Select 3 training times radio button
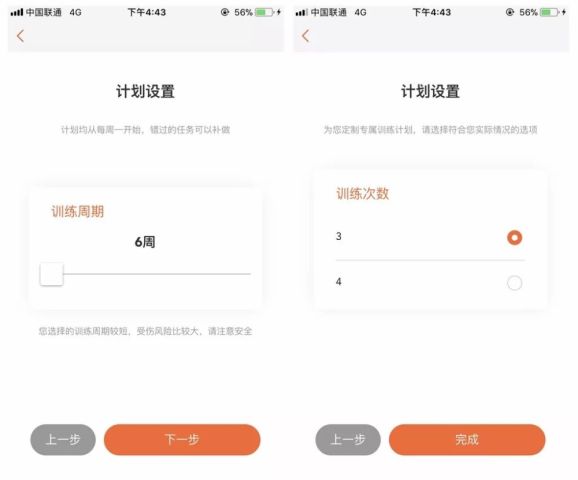578x480 pixels. point(514,237)
